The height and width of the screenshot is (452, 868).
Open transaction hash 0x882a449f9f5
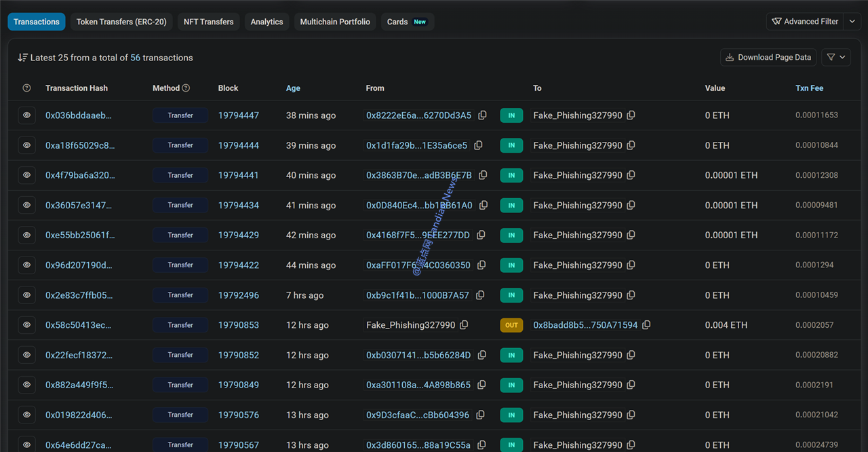(x=79, y=385)
